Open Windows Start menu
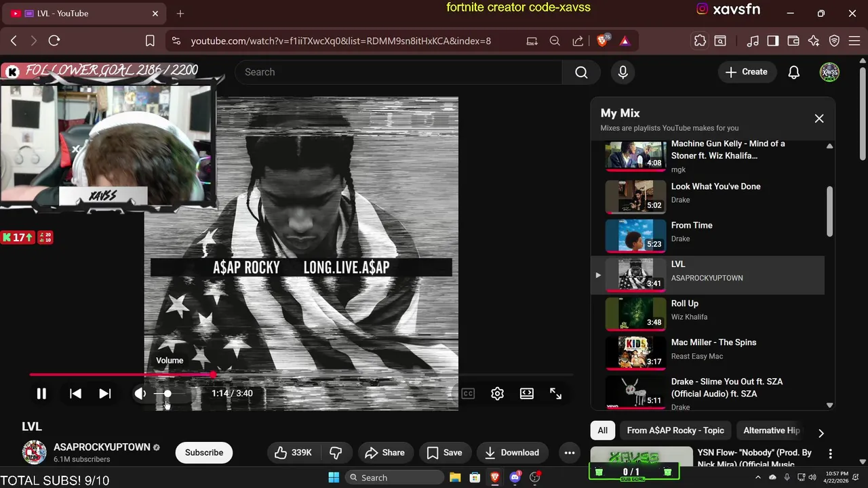 (x=334, y=477)
